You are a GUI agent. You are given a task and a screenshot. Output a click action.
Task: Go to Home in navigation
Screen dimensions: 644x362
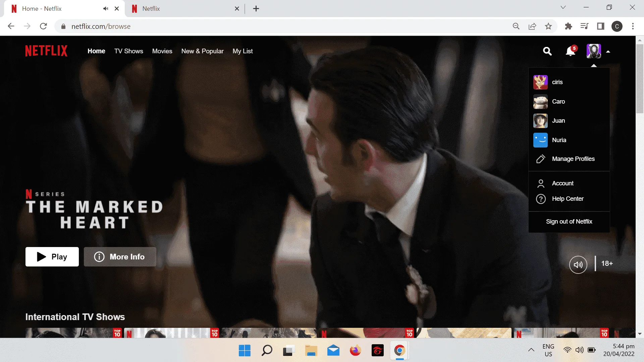pos(96,51)
